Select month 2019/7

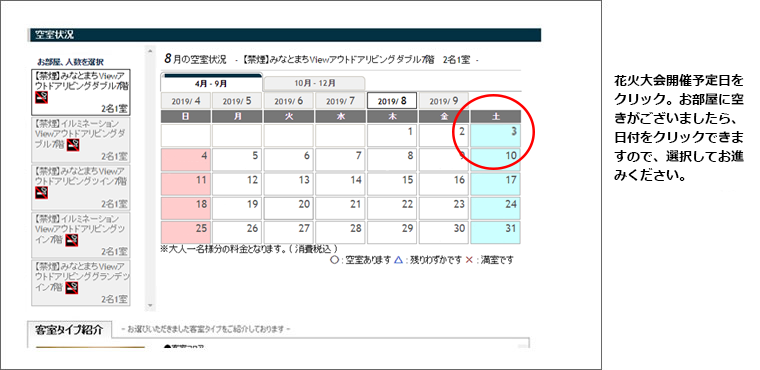click(340, 101)
